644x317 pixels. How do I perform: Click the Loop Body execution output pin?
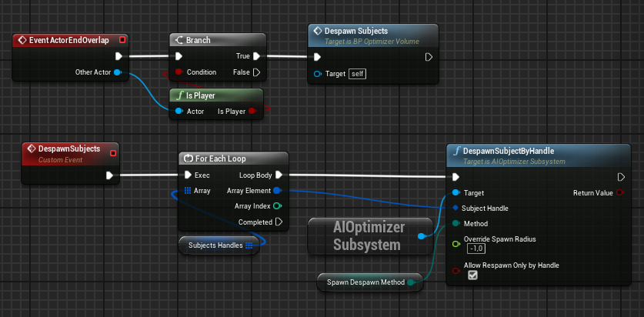pyautogui.click(x=279, y=175)
